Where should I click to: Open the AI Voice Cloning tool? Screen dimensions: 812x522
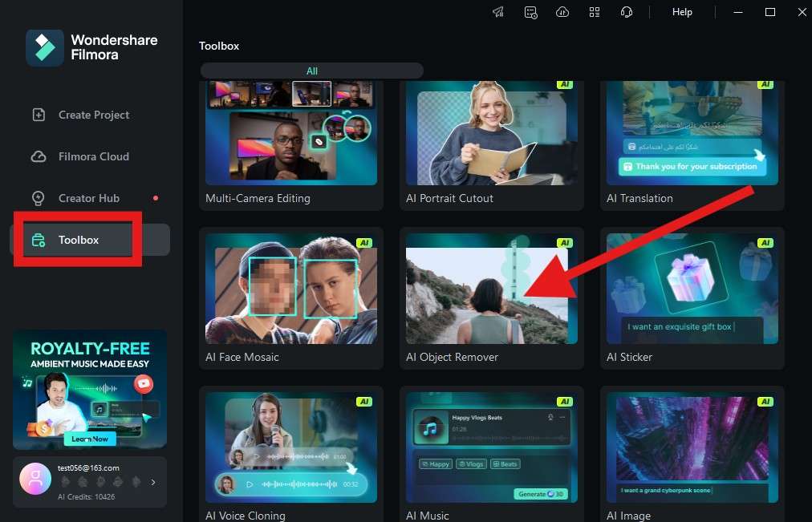tap(291, 454)
